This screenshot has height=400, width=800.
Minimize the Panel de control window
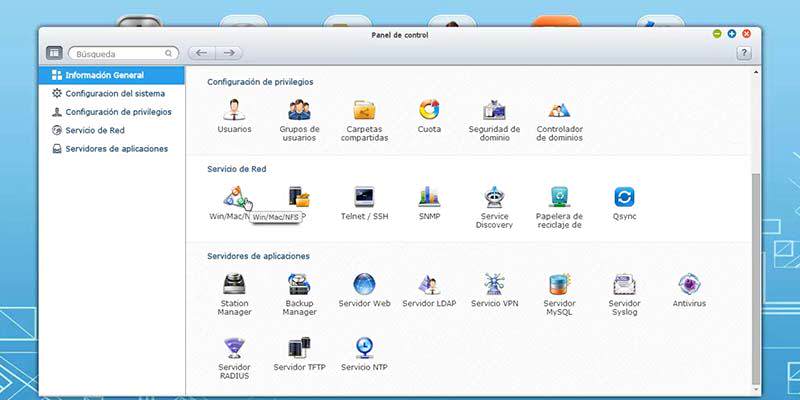pos(717,34)
